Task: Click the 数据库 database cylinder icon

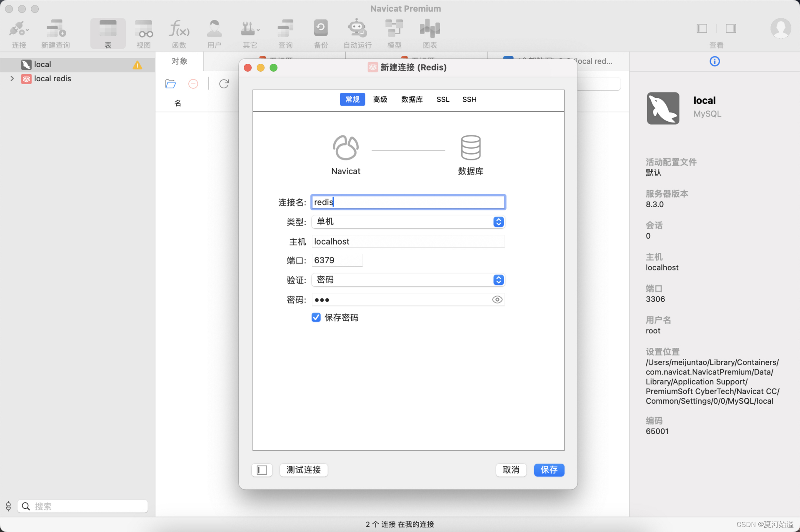Action: point(471,147)
